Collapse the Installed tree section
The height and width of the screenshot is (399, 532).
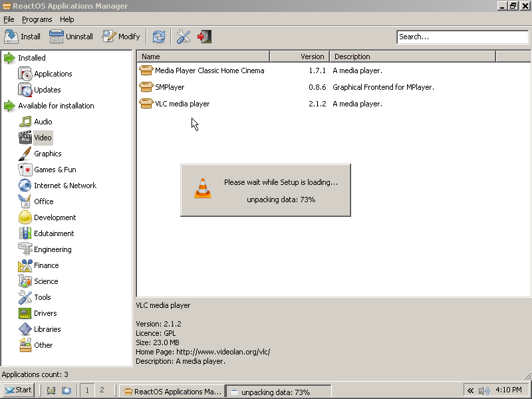[9, 58]
